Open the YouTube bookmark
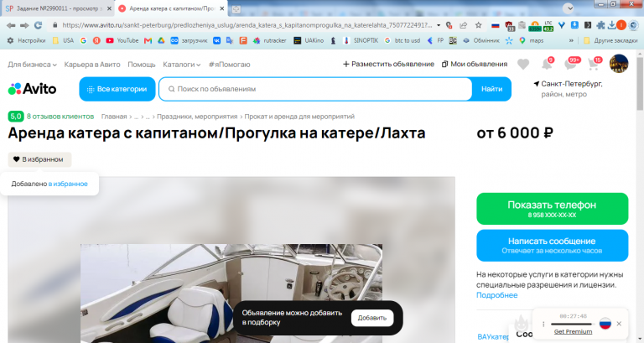The height and width of the screenshot is (343, 644). pos(122,40)
